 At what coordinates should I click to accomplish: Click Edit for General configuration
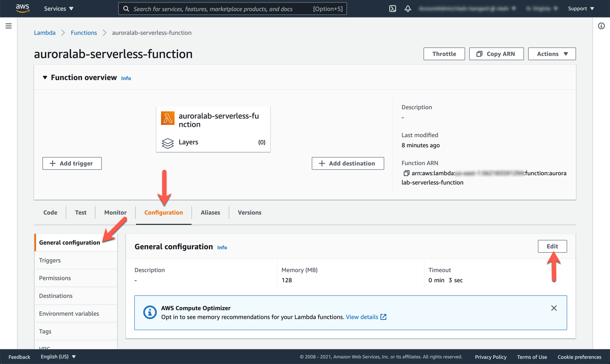(x=552, y=246)
